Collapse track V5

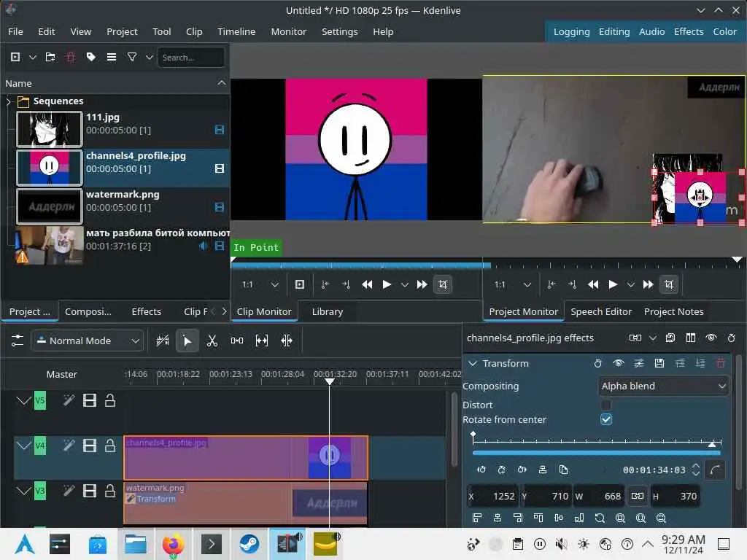23,400
